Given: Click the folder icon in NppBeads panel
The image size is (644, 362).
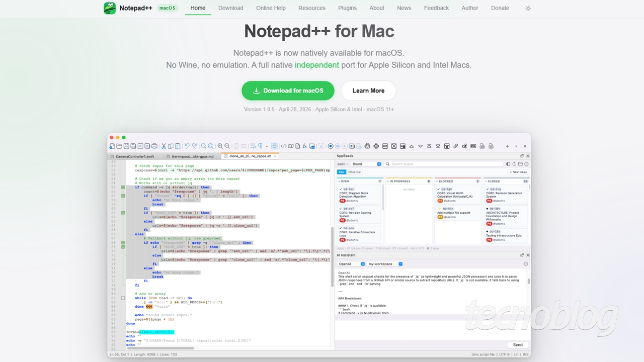Looking at the screenshot, I should pos(520,164).
